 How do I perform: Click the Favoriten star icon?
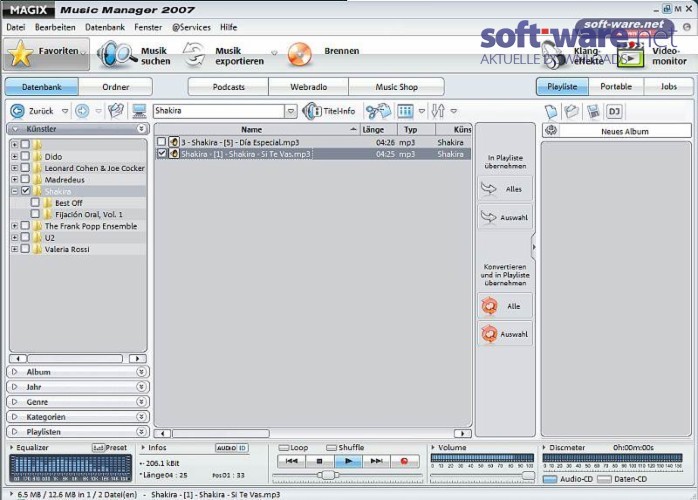point(20,54)
